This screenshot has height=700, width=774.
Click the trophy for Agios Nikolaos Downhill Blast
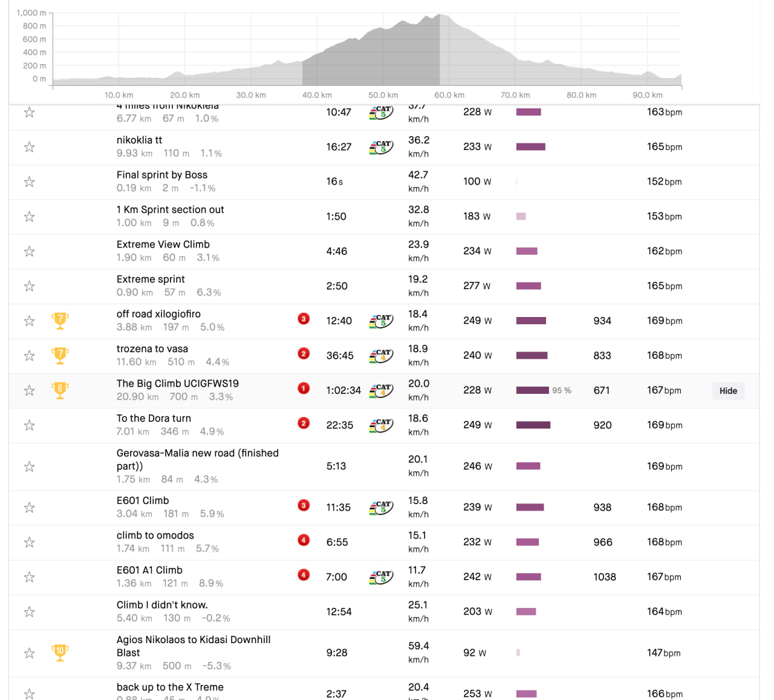pyautogui.click(x=60, y=653)
